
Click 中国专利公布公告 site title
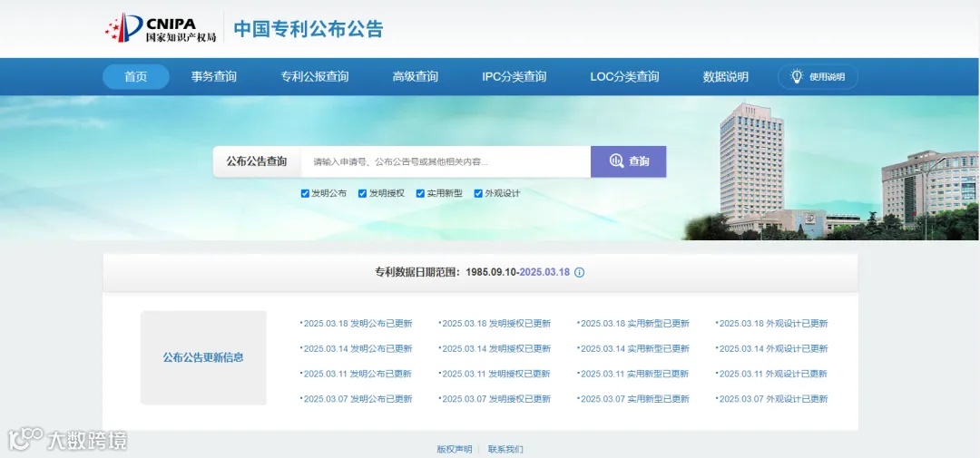[x=309, y=29]
